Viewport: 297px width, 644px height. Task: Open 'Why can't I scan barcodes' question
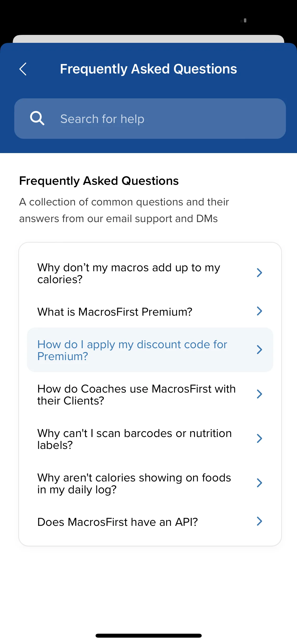pos(150,439)
